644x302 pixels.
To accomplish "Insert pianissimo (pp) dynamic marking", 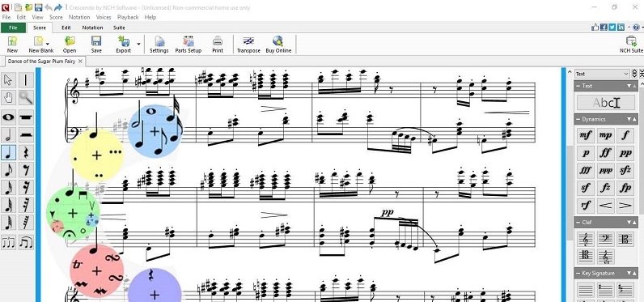I will pyautogui.click(x=625, y=153).
